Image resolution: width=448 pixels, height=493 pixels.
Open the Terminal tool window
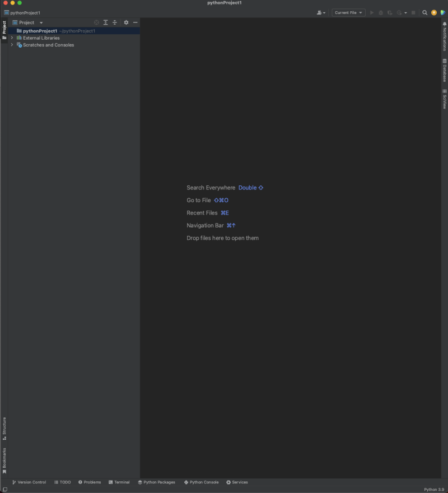[x=119, y=482]
